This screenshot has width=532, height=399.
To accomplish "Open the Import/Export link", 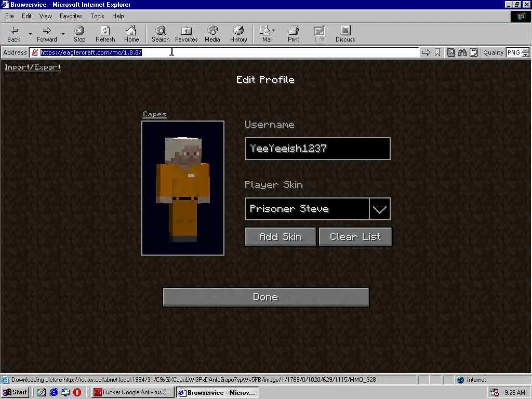I will point(33,67).
